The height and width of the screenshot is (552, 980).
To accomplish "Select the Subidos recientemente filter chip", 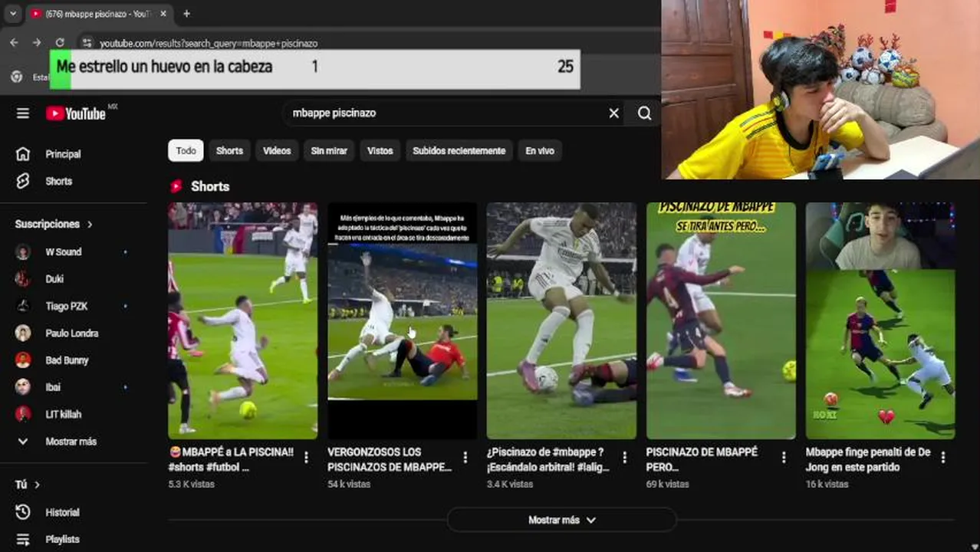I will coord(459,151).
